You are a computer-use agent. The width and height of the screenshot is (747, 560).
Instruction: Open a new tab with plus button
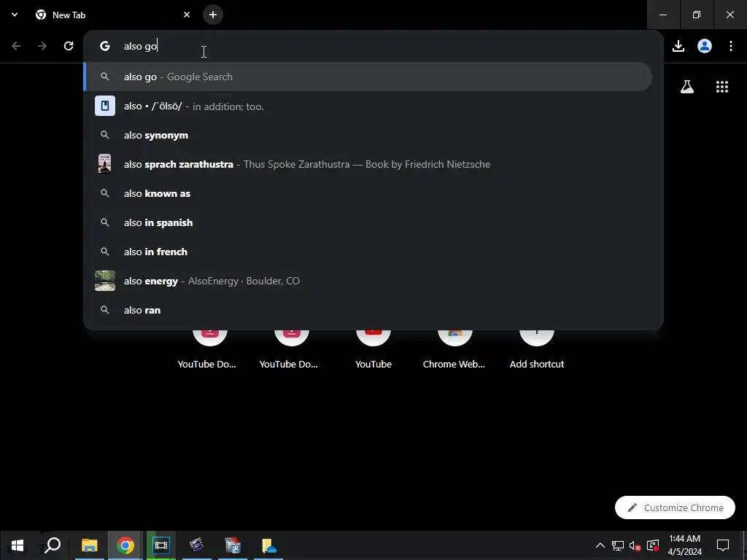point(213,15)
